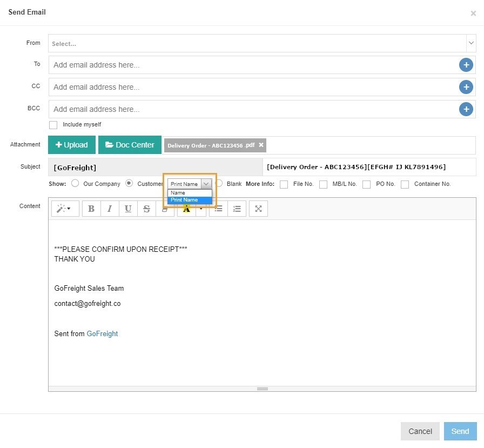Enable the File No. checkbox
Image resolution: width=484 pixels, height=448 pixels.
pyautogui.click(x=284, y=184)
